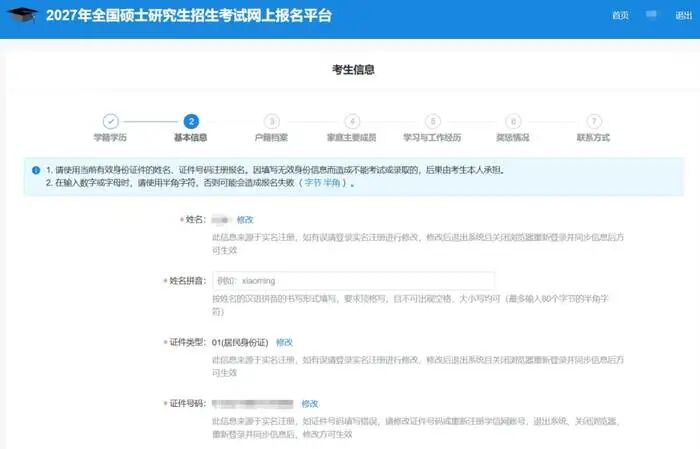Click the 01(居民身份证) value text
Screen dimensions: 700x449
240,342
